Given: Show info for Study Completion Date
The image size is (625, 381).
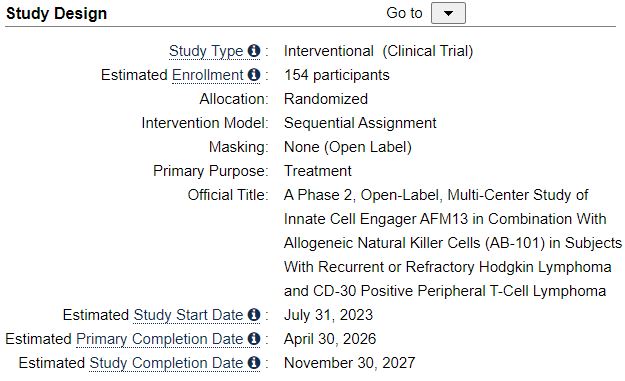Looking at the screenshot, I should (254, 363).
